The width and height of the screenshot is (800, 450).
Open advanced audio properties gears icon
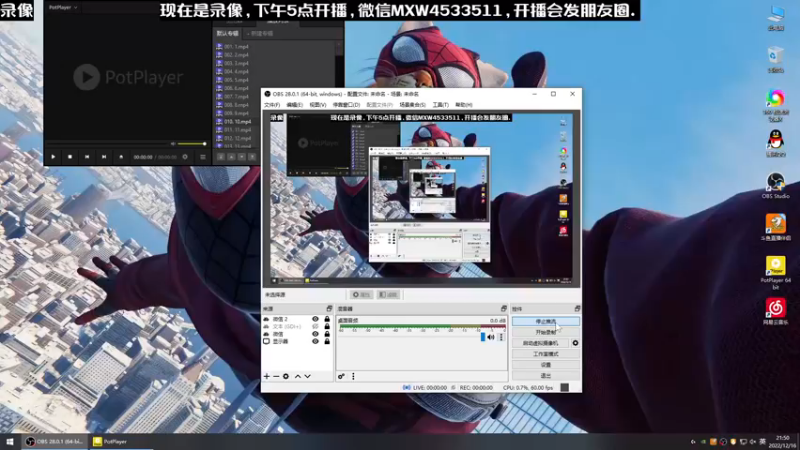pyautogui.click(x=341, y=377)
